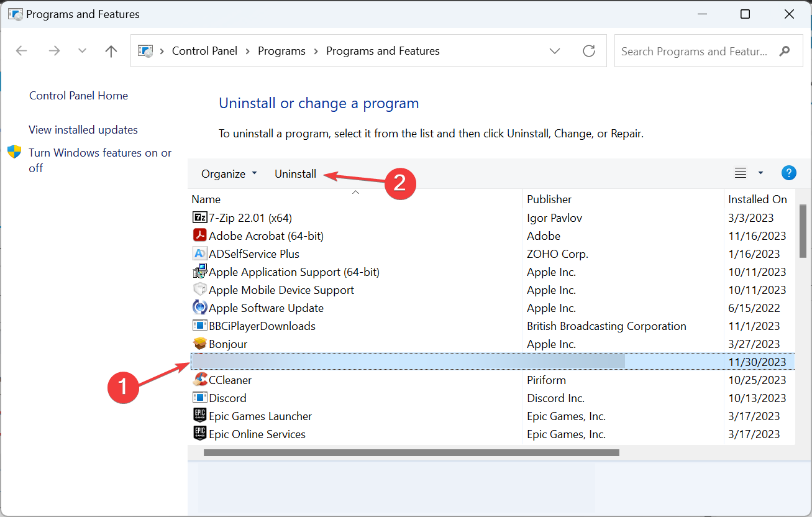Click the BBCiPlayerDownloads icon
The image size is (812, 517).
pos(199,326)
